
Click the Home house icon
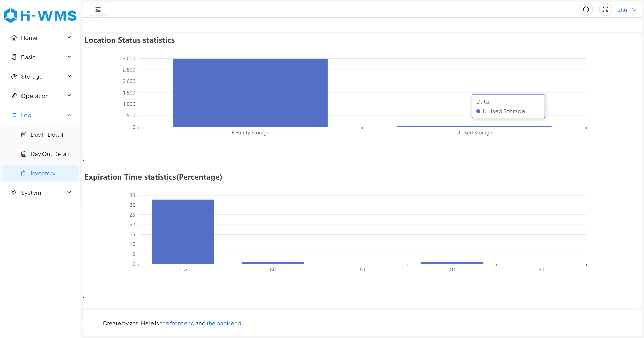click(14, 38)
